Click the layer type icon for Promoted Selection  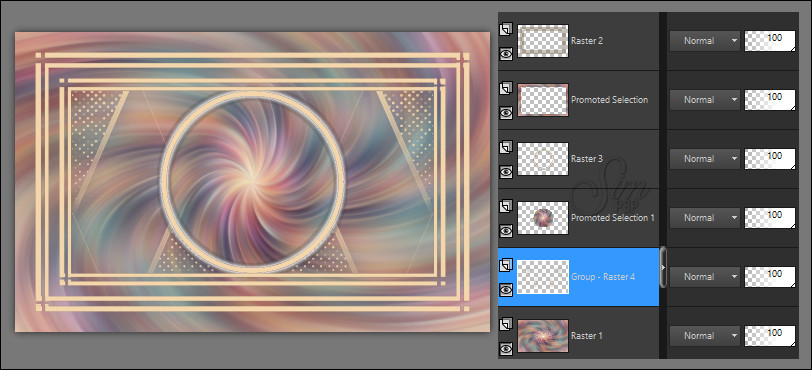pos(506,89)
